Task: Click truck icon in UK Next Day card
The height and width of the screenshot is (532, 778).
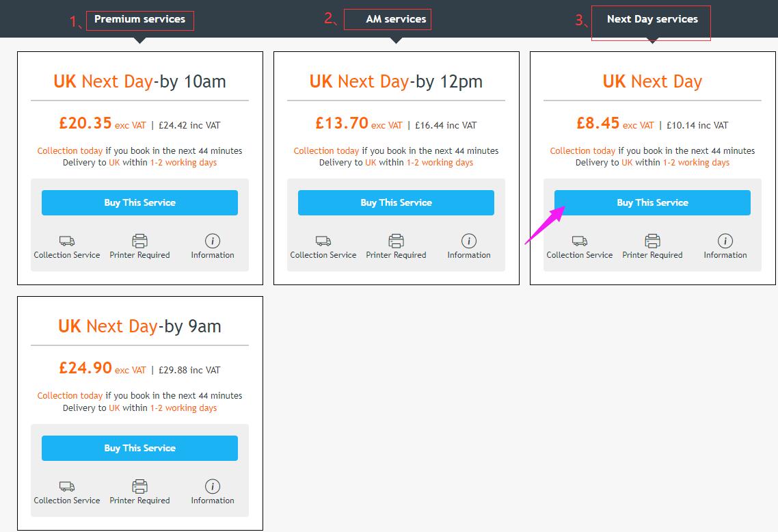Action: tap(580, 241)
